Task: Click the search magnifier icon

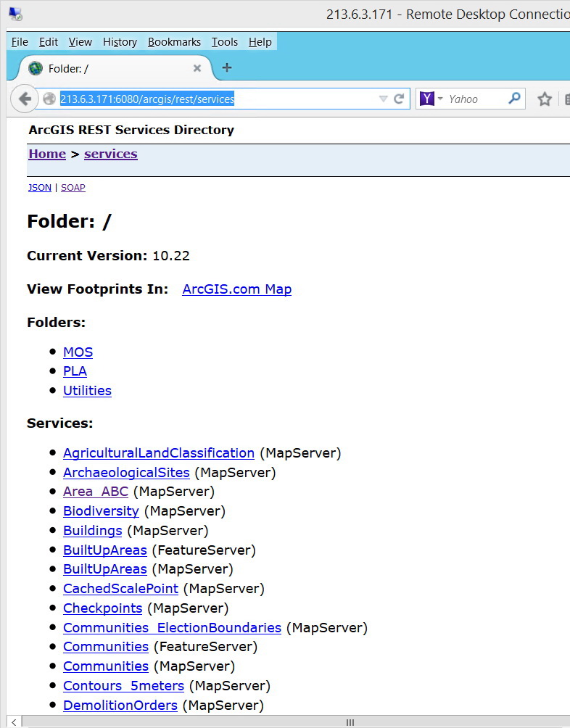Action: (514, 99)
